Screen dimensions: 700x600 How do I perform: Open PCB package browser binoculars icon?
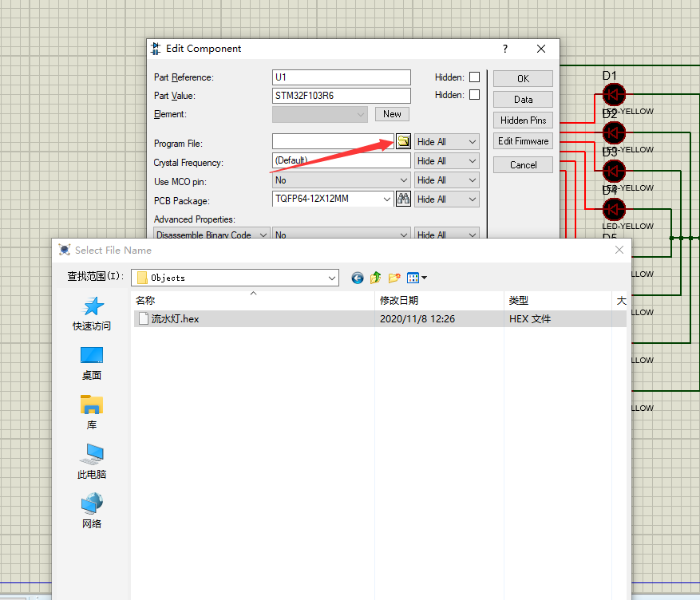tap(403, 199)
